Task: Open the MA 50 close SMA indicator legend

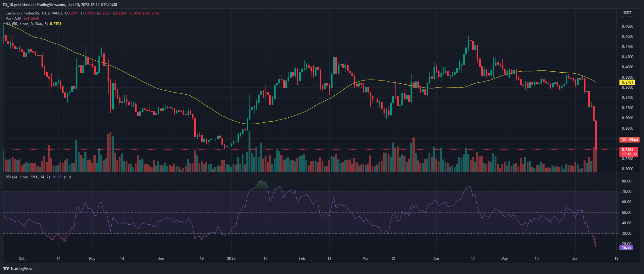Action: pos(26,24)
